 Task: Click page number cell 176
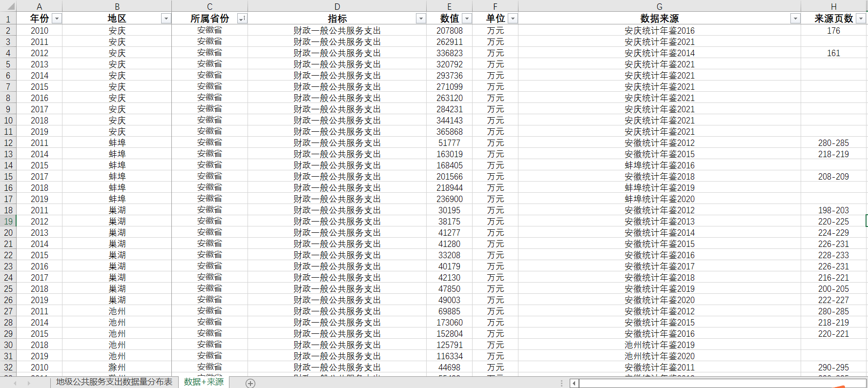pos(834,31)
